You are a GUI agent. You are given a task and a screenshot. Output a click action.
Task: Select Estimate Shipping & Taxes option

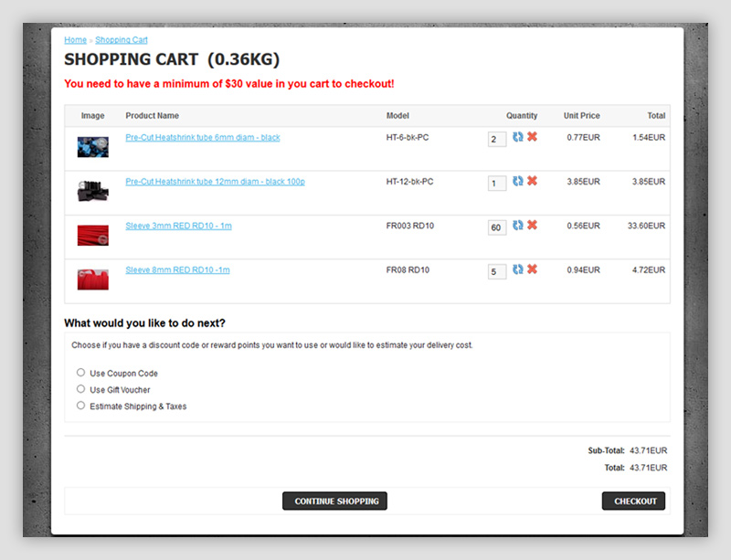coord(81,406)
